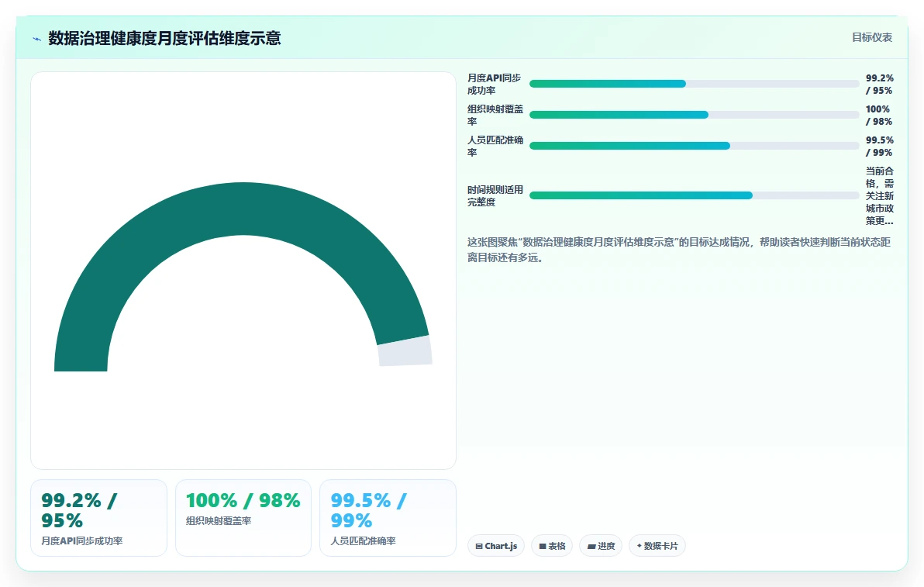Click the Chart.js tag

(495, 546)
